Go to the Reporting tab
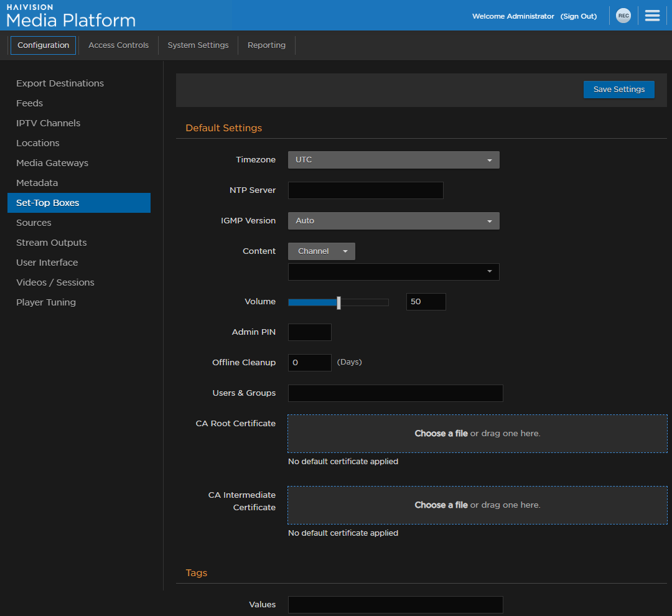The height and width of the screenshot is (616, 672). [266, 45]
